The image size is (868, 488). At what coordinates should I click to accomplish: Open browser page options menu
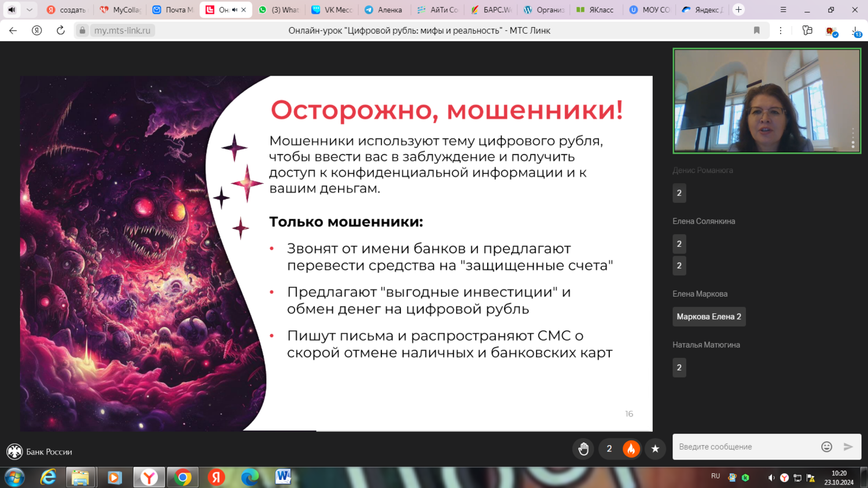click(781, 30)
